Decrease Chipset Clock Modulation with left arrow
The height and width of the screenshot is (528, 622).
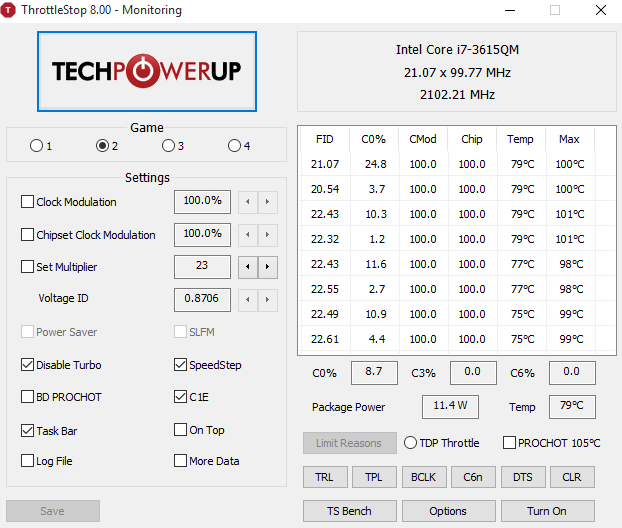248,235
